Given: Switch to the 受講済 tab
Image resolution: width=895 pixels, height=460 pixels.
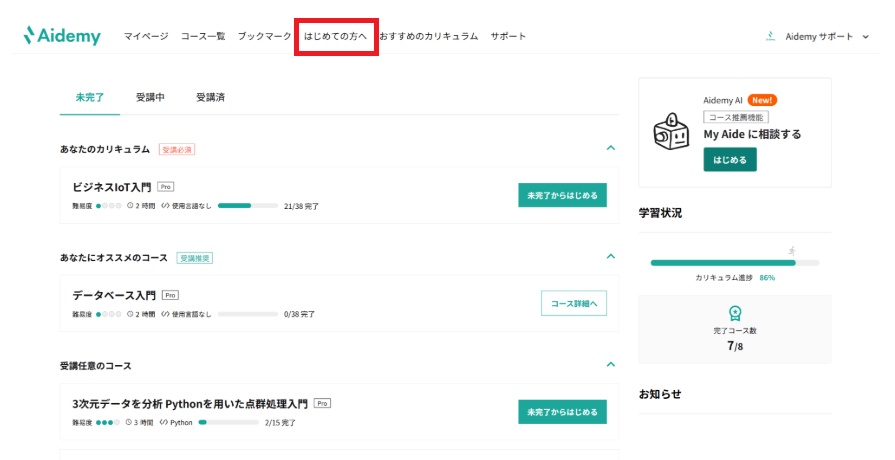Looking at the screenshot, I should 210,97.
